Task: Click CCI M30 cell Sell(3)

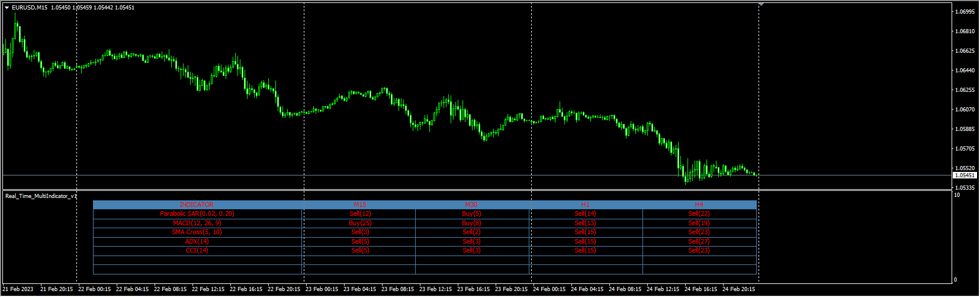Action: coord(471,250)
